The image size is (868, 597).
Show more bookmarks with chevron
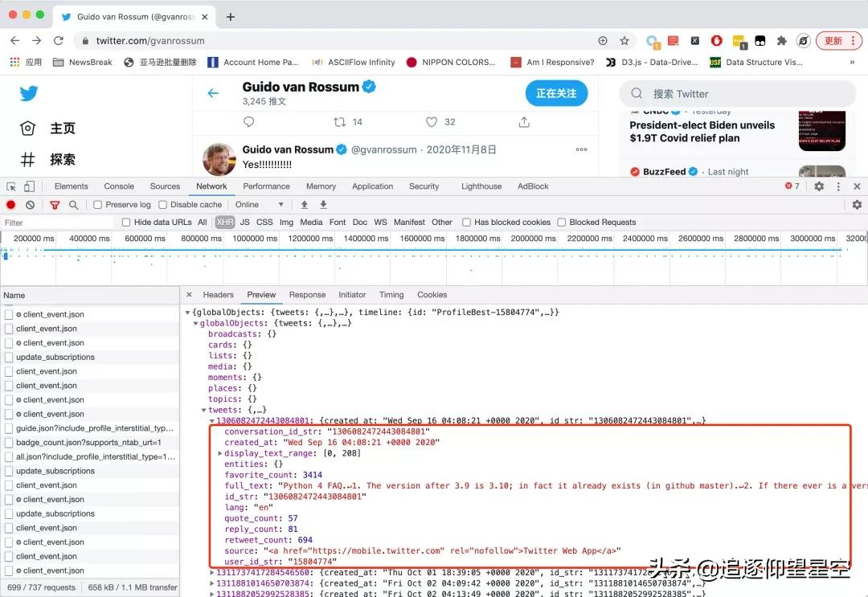(x=852, y=62)
